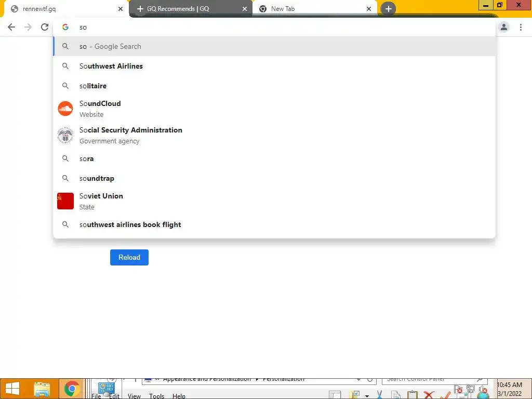Choose 'southwest airlines book flight' suggestion
Image resolution: width=532 pixels, height=399 pixels.
pos(274,224)
